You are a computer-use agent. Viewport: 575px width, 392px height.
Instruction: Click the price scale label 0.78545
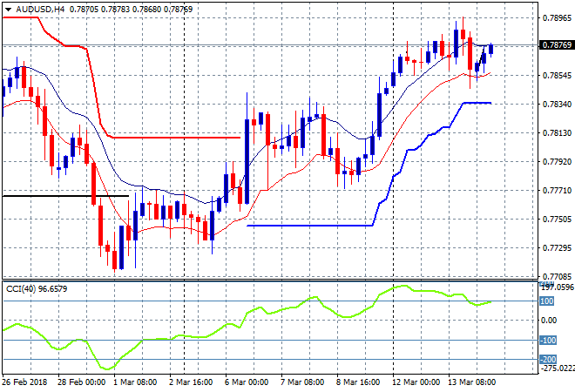tap(557, 76)
